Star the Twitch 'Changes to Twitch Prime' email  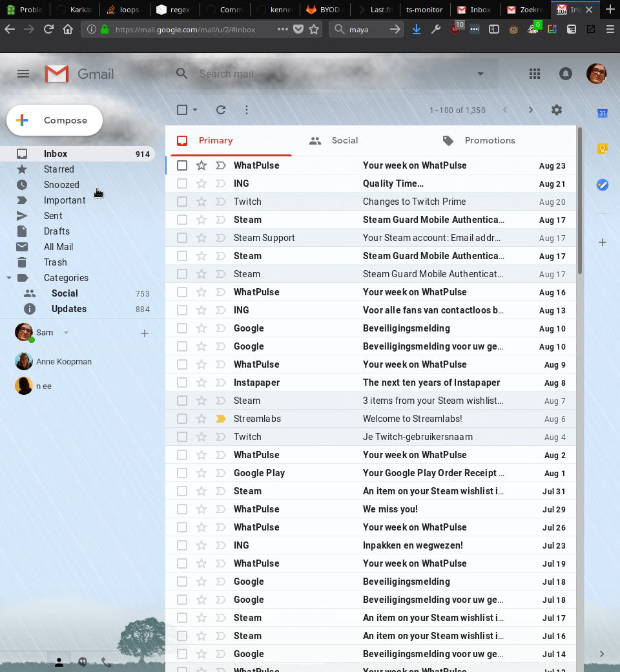pyautogui.click(x=201, y=202)
